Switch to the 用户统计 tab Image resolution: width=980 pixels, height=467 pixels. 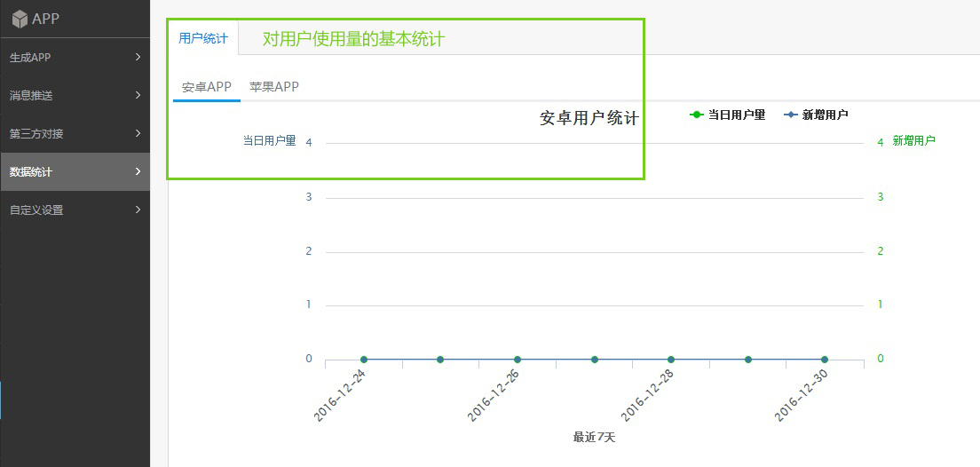point(202,38)
